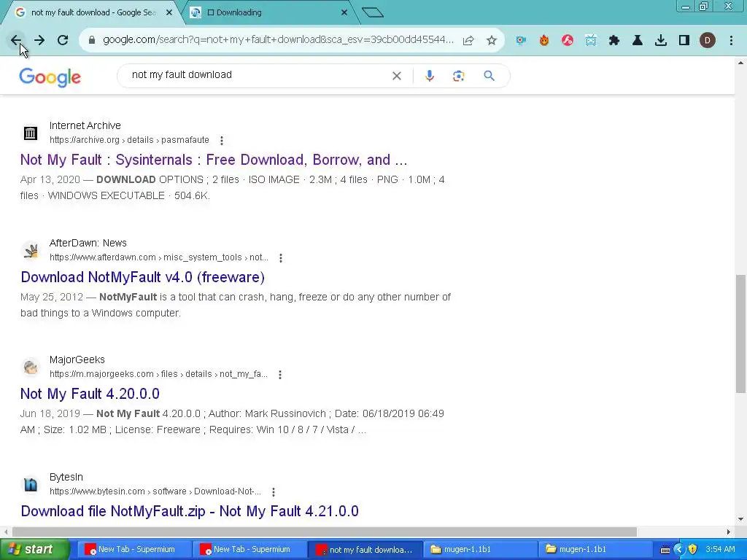Open the three-dot browser menu
This screenshot has height=560, width=747.
[731, 41]
